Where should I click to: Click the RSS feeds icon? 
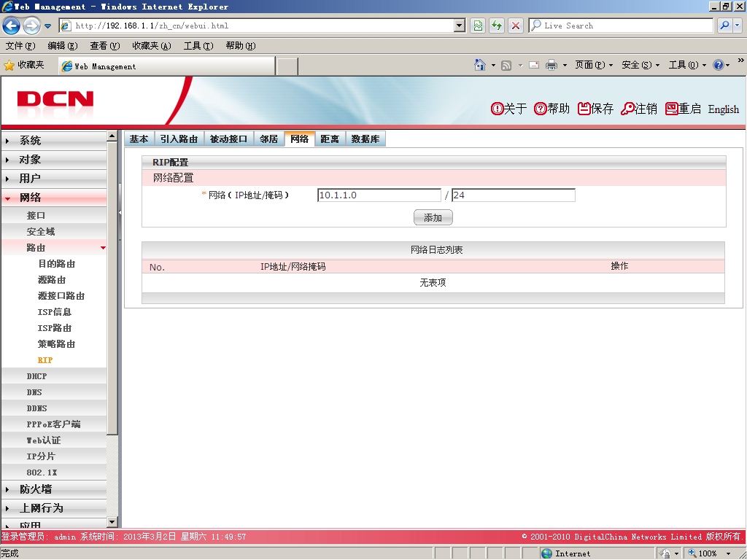(x=506, y=65)
